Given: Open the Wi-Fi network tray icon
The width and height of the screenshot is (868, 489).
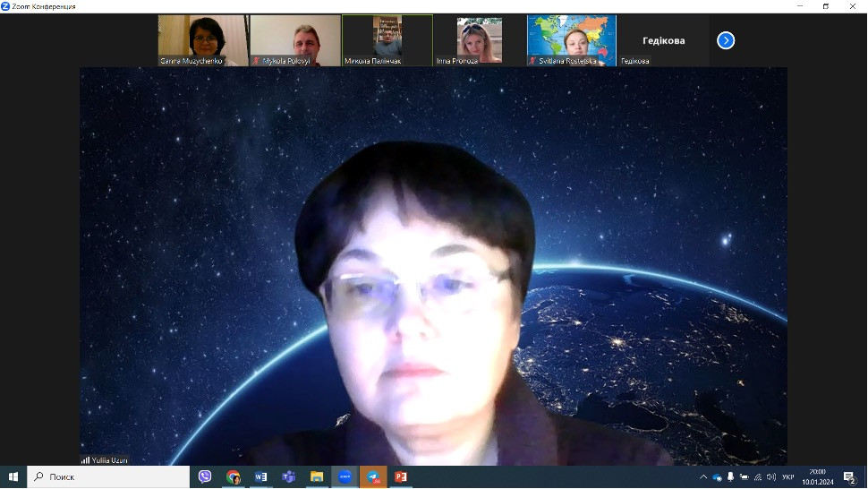Looking at the screenshot, I should pyautogui.click(x=758, y=476).
